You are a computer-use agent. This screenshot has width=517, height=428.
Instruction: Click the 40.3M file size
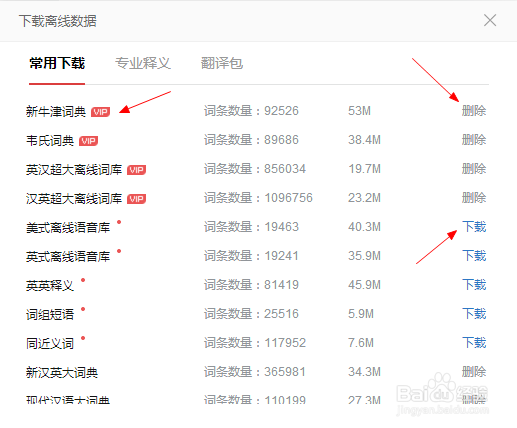point(364,227)
